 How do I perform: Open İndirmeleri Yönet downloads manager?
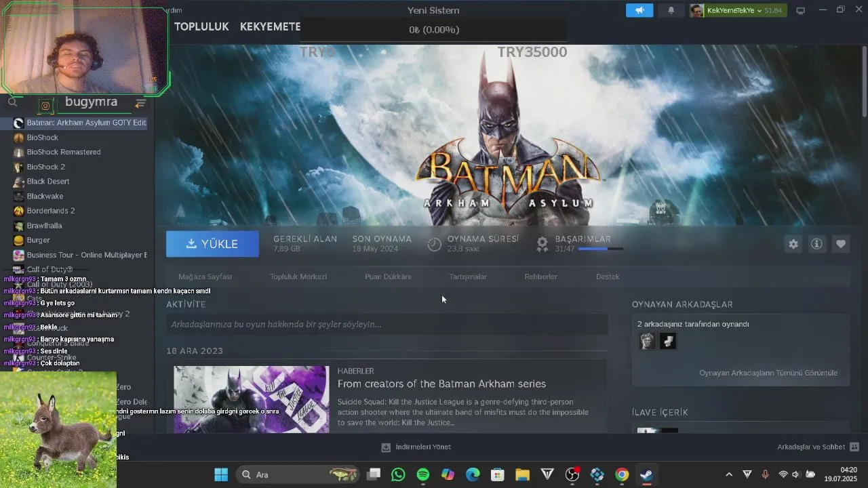tap(416, 447)
